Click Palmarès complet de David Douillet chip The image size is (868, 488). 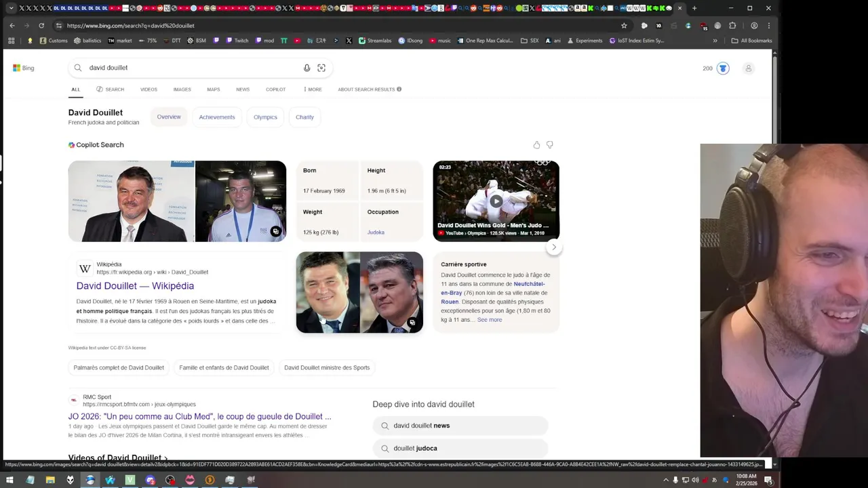pyautogui.click(x=119, y=367)
